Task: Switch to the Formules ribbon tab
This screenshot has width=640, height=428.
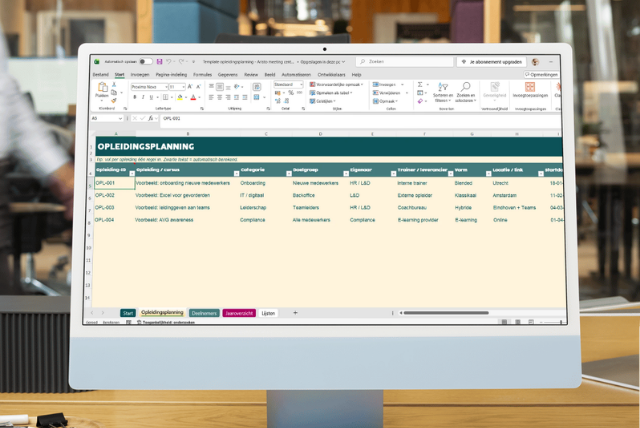Action: (202, 75)
